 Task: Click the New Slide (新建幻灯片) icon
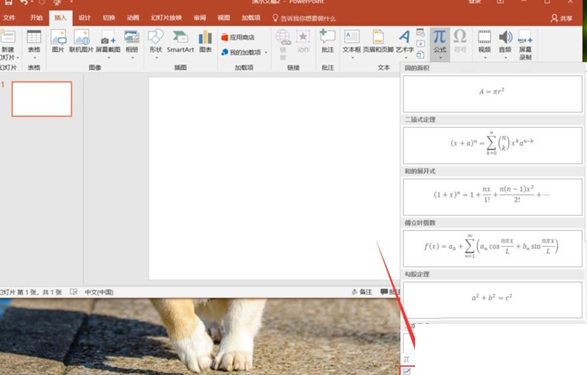tap(8, 37)
